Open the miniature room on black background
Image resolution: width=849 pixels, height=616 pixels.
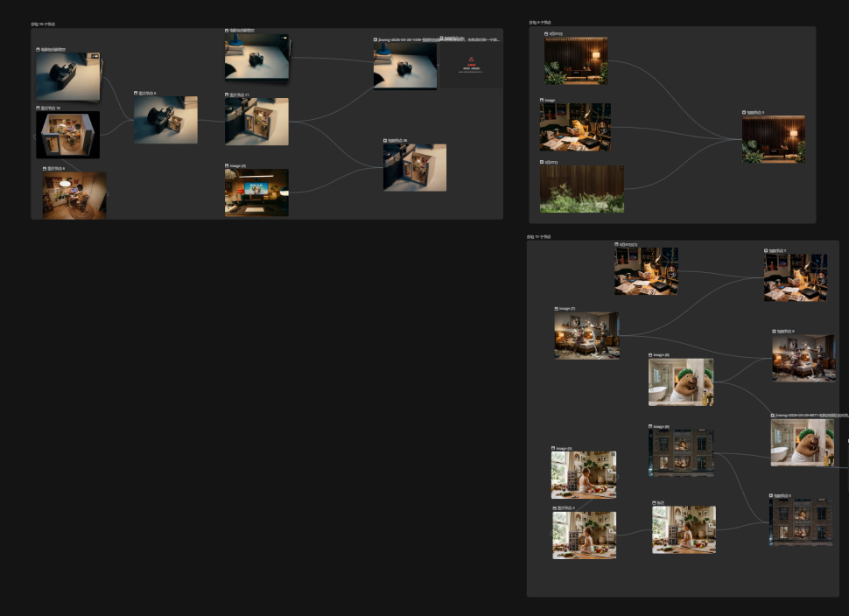[x=68, y=135]
